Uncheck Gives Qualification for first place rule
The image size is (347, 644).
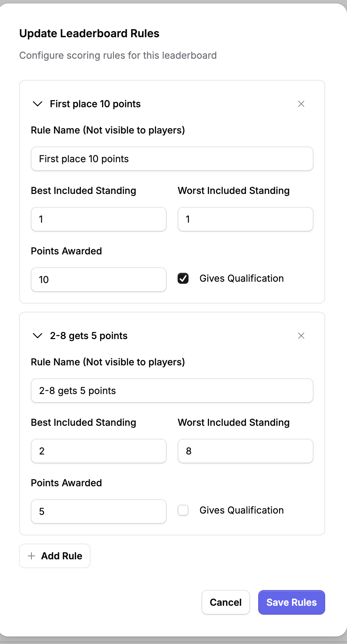point(183,278)
